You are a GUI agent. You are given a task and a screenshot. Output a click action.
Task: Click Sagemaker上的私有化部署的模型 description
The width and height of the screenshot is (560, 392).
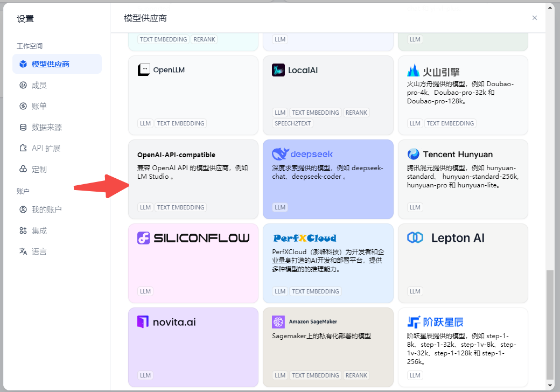pyautogui.click(x=321, y=335)
